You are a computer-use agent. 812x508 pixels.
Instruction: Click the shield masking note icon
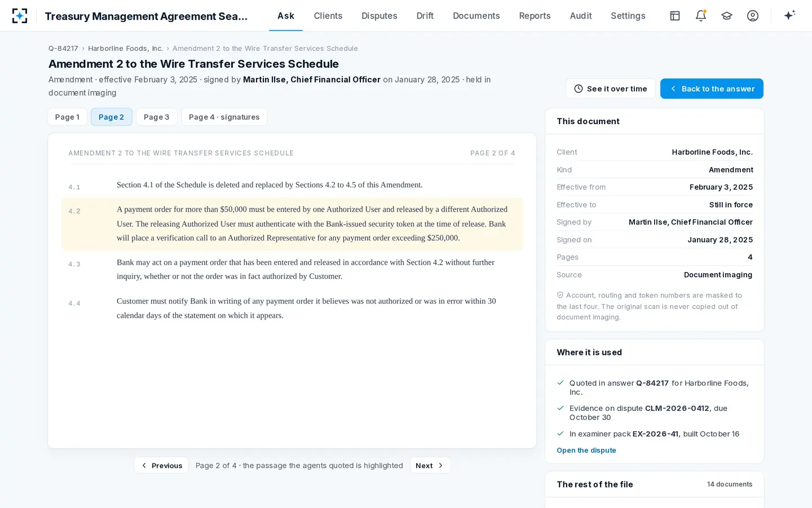[560, 295]
